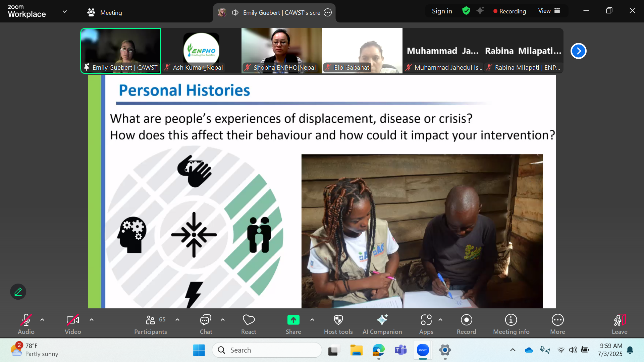Open the More options menu
Screen dimensions: 644x362
click(557, 324)
